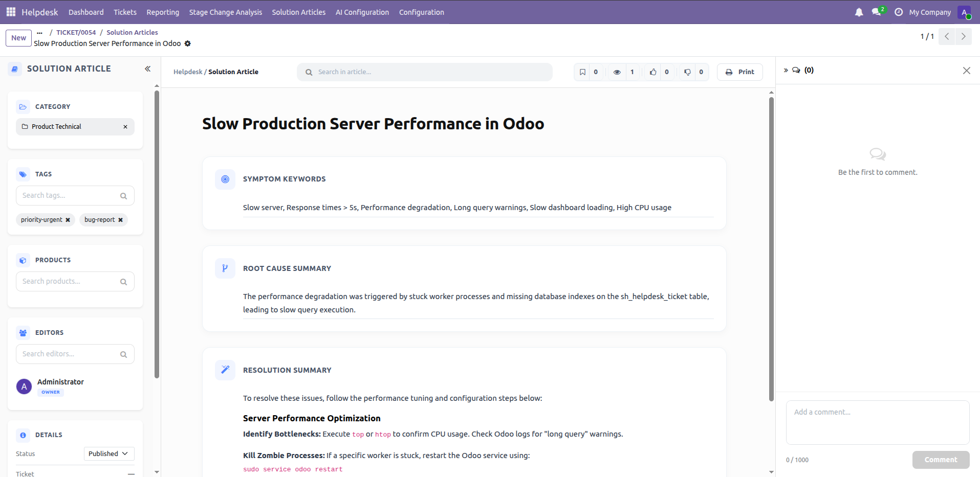
Task: Go to the next record arrow
Action: pos(963,36)
